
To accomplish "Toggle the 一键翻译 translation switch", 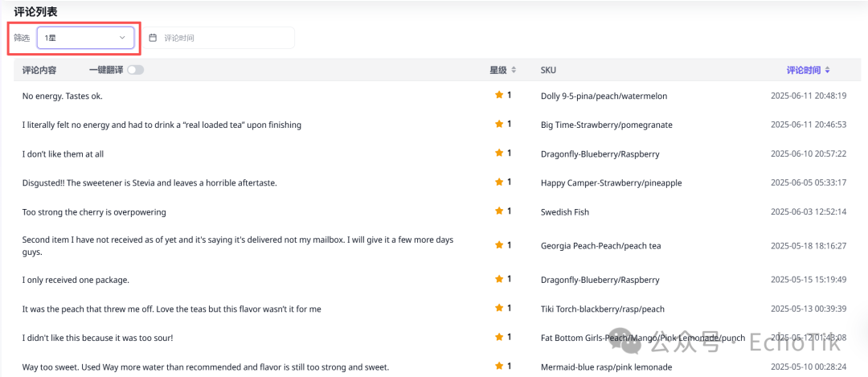I will click(x=135, y=70).
